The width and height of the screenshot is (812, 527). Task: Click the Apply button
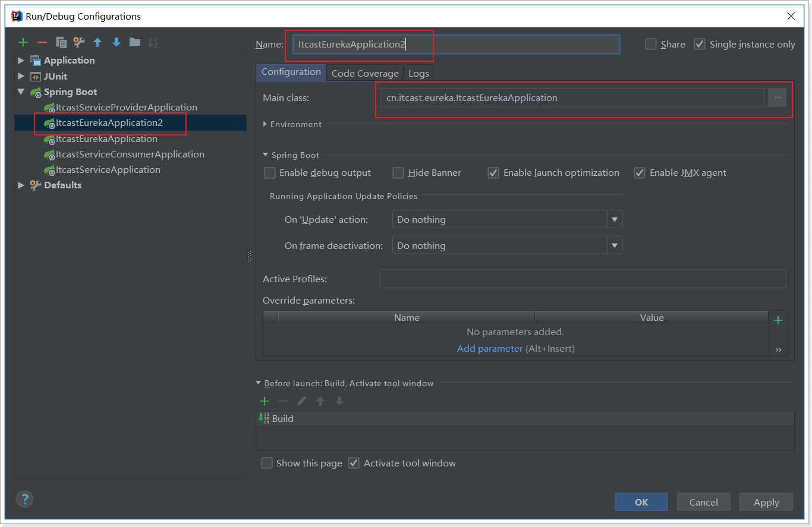766,502
